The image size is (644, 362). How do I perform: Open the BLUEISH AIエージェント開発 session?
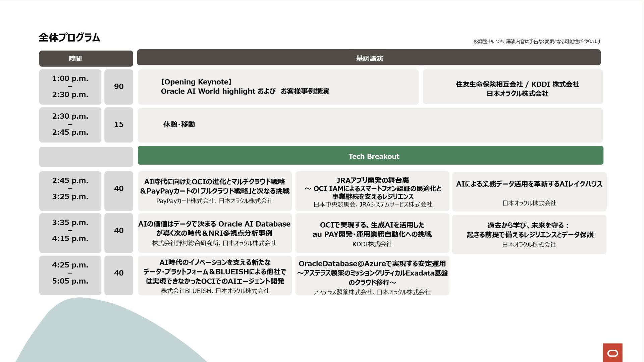tap(215, 276)
